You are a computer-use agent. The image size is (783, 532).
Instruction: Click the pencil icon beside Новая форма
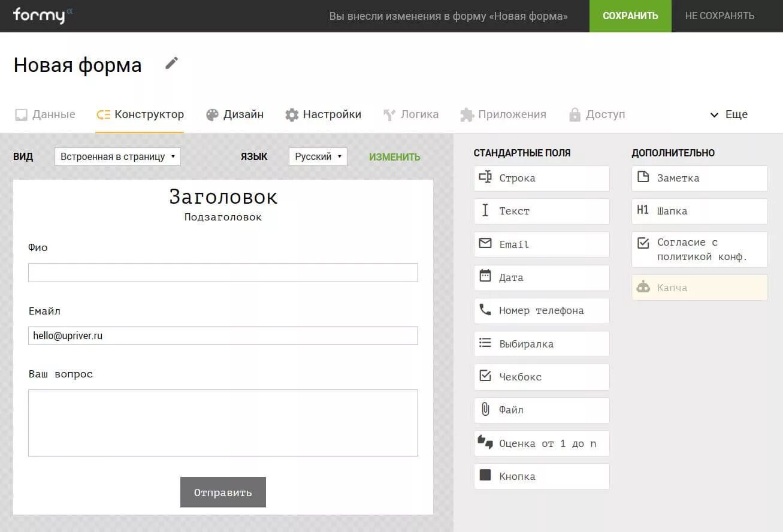point(172,63)
